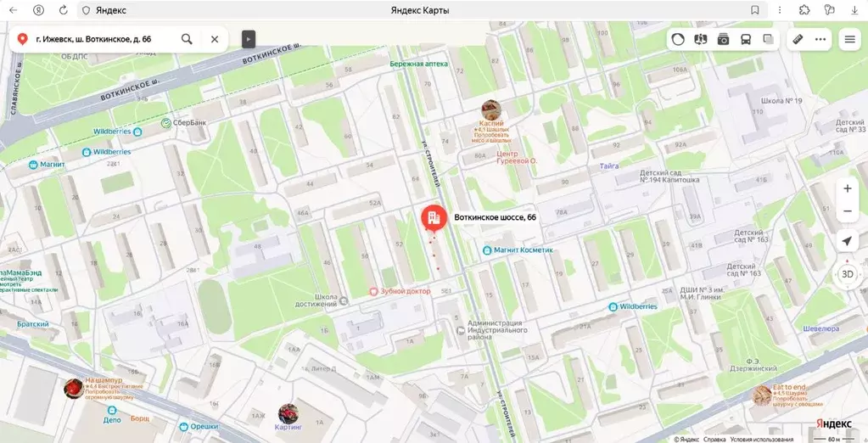Click the browser address bar

tap(421, 10)
